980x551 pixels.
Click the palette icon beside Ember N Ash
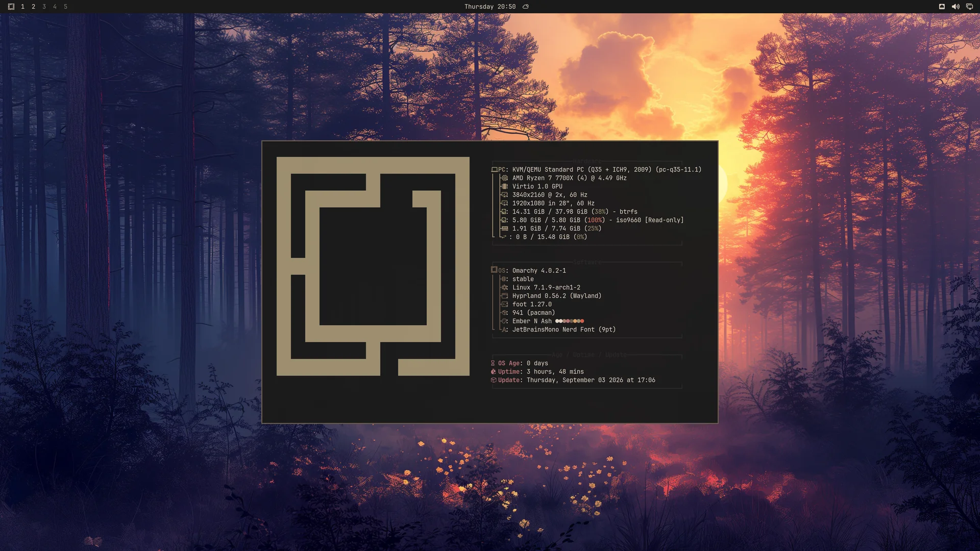505,321
